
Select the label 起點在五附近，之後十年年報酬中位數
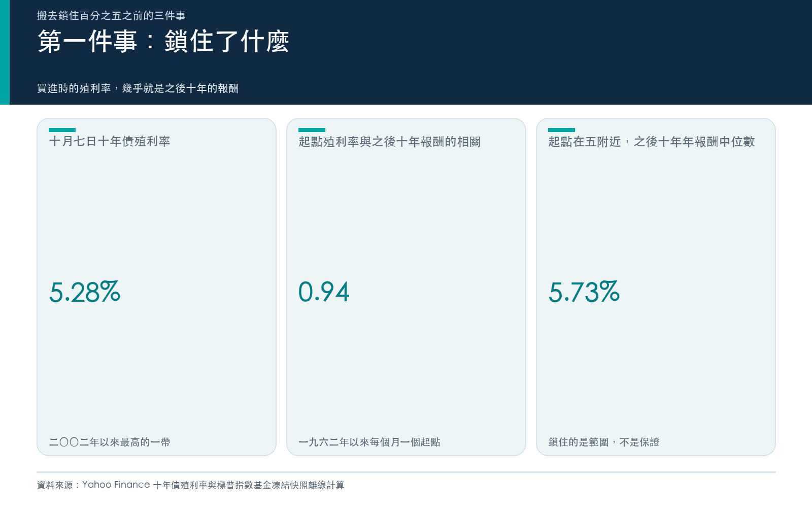652,142
